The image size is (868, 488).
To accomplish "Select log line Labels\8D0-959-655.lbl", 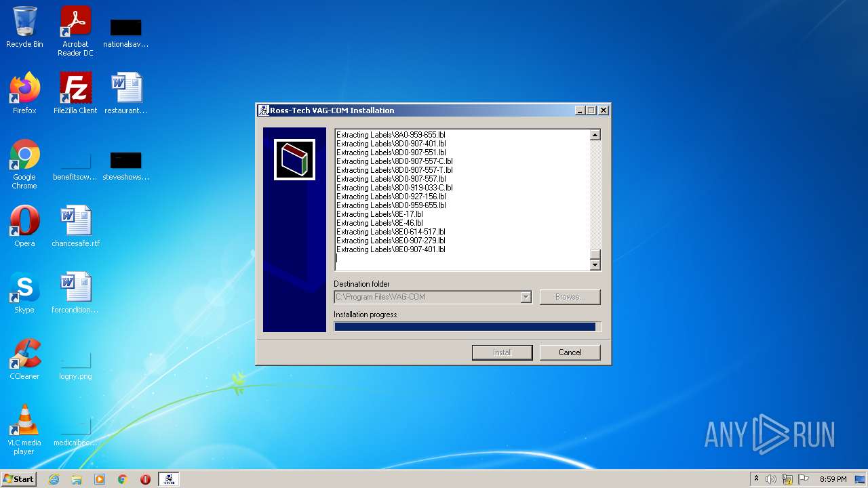I will pyautogui.click(x=391, y=205).
